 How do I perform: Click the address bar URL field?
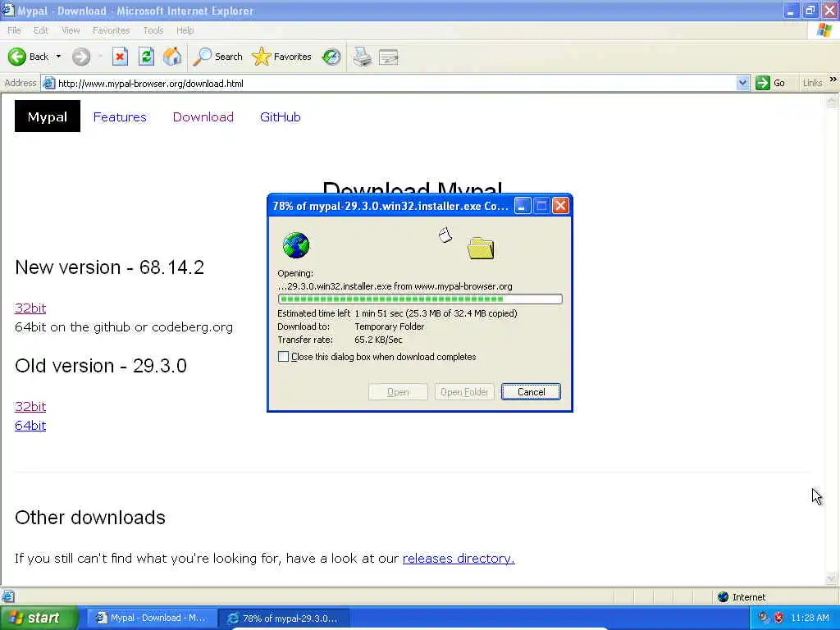[395, 84]
